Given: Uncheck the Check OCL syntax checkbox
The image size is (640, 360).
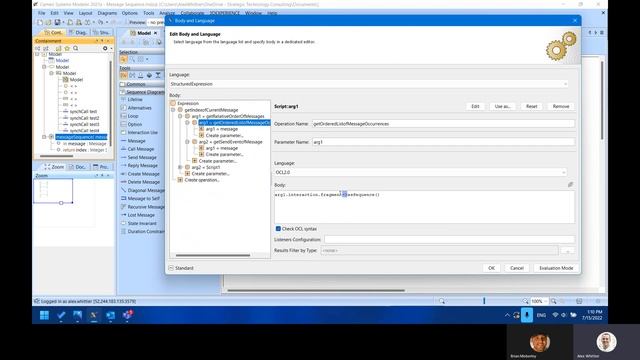Looking at the screenshot, I should pyautogui.click(x=278, y=229).
